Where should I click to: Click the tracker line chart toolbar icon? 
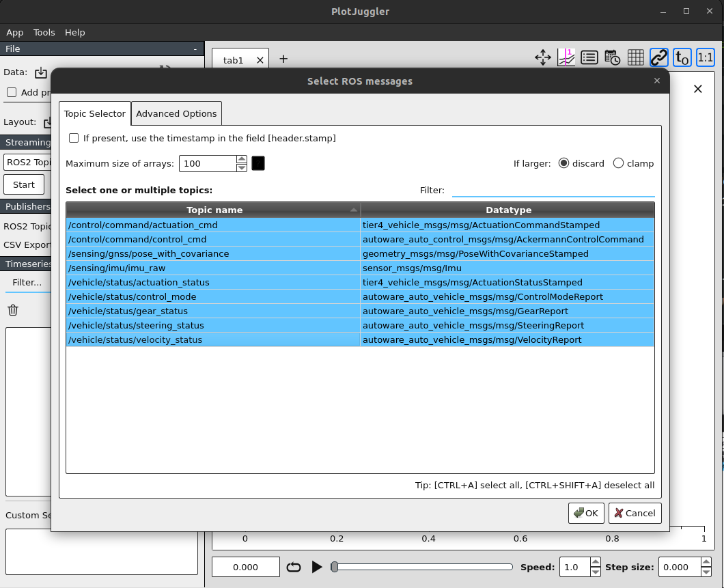(x=566, y=57)
